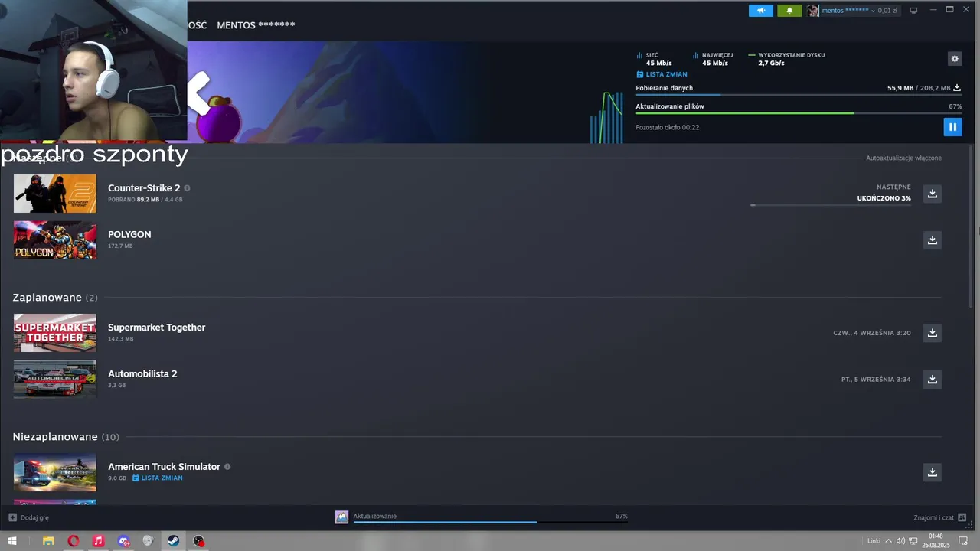Image resolution: width=980 pixels, height=551 pixels.
Task: Expand the system tray hidden icons chevron
Action: 888,541
